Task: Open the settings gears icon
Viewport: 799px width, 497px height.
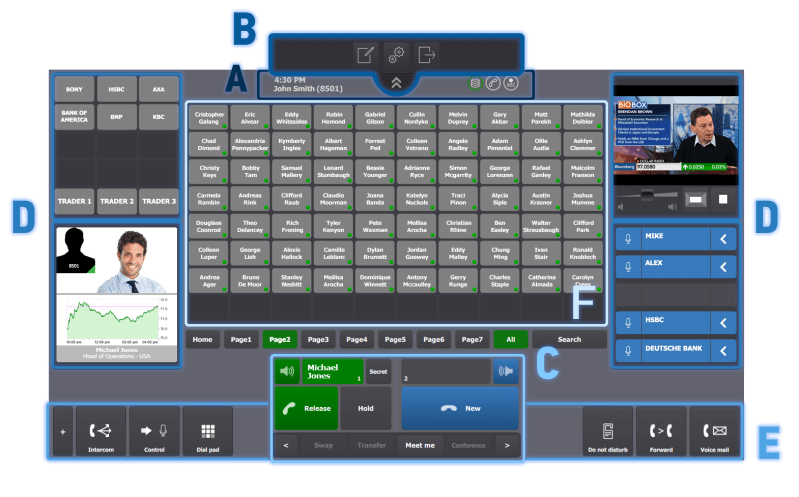Action: click(396, 55)
